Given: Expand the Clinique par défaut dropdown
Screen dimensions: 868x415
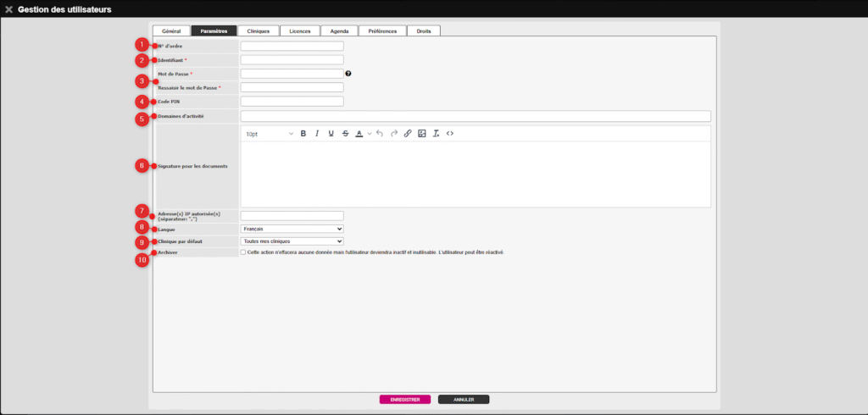Looking at the screenshot, I should pos(292,241).
